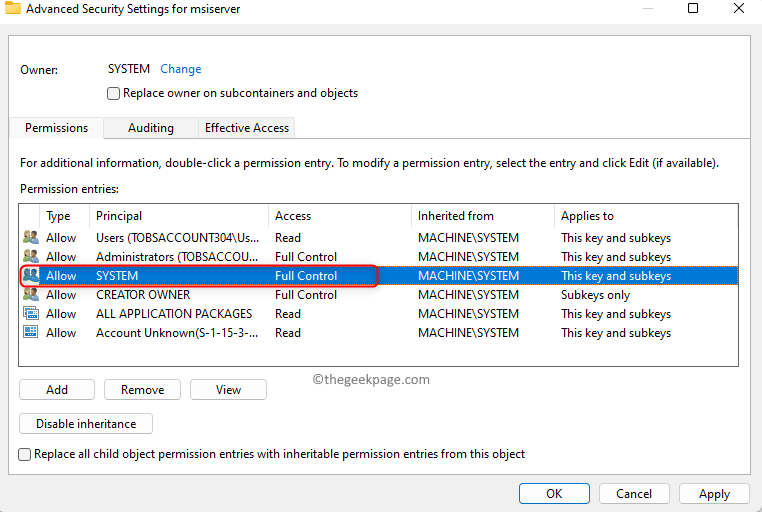Check Replace all child object permission entries

click(25, 454)
